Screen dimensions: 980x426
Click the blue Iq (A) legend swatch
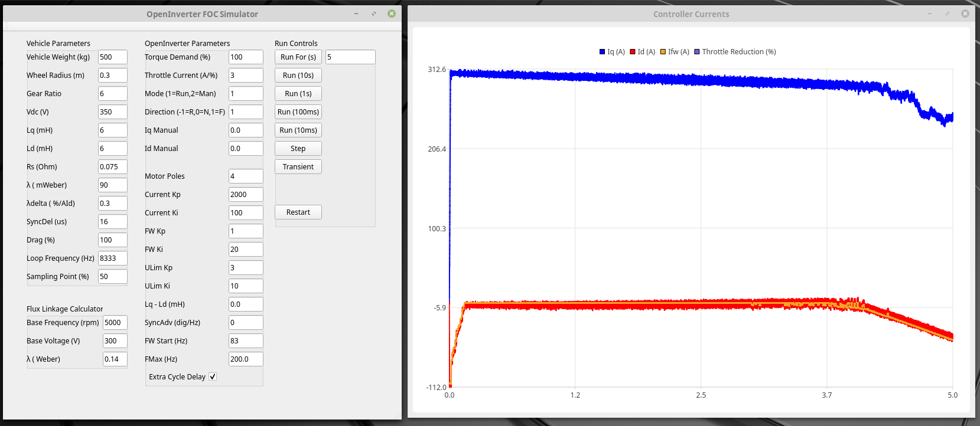tap(603, 52)
